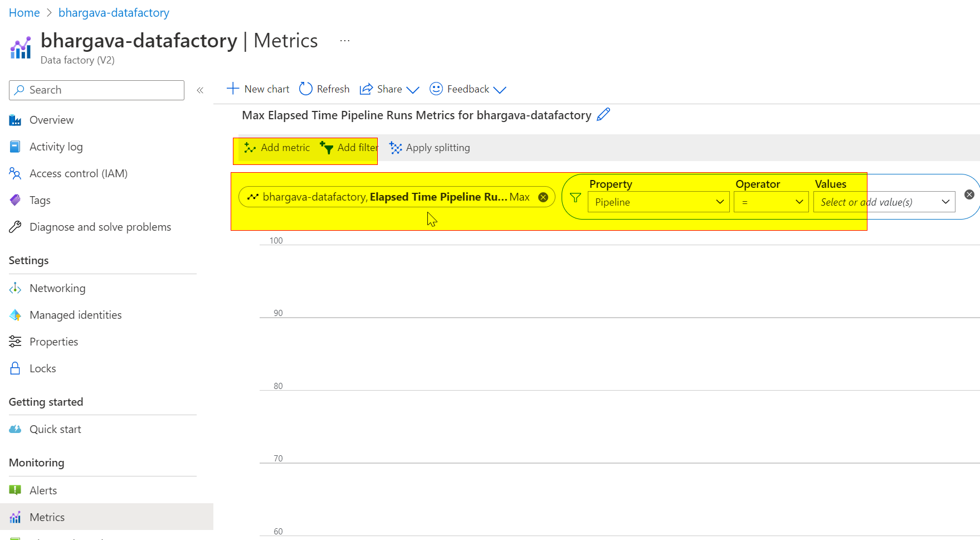The width and height of the screenshot is (980, 540).
Task: Click New chart button
Action: (x=258, y=89)
